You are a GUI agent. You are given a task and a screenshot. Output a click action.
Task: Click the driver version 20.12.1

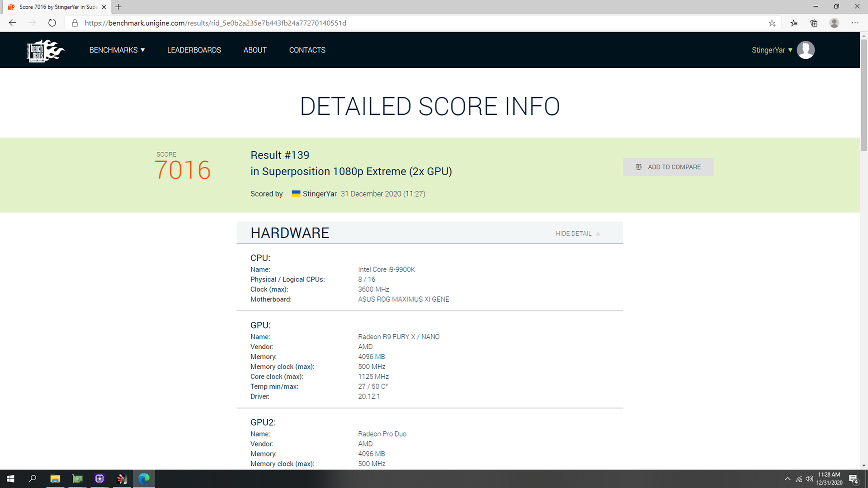tap(369, 397)
